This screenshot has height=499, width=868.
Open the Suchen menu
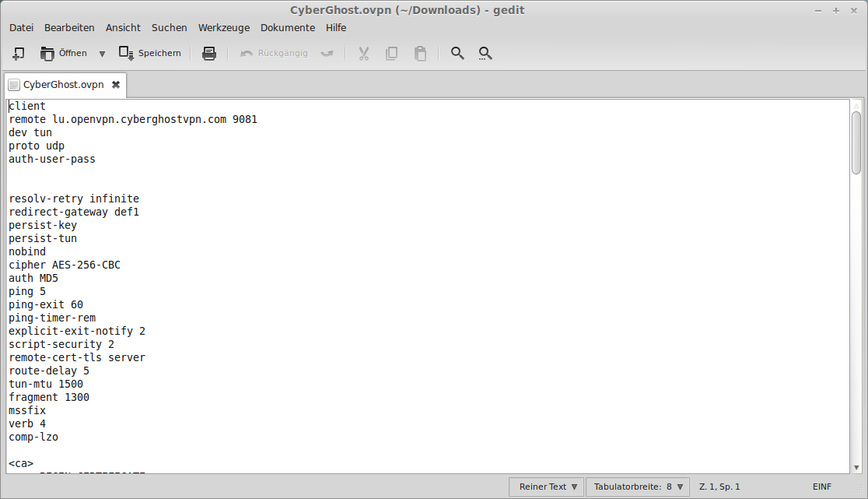click(x=170, y=28)
